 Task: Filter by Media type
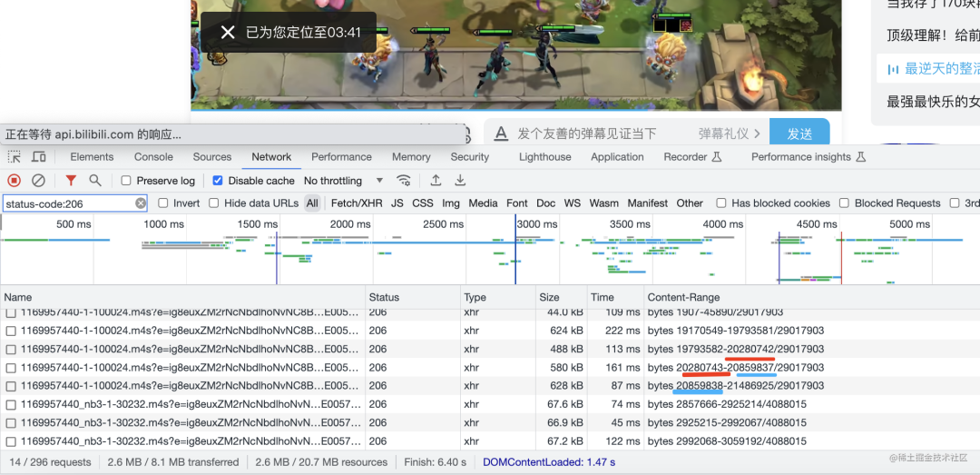pos(483,203)
